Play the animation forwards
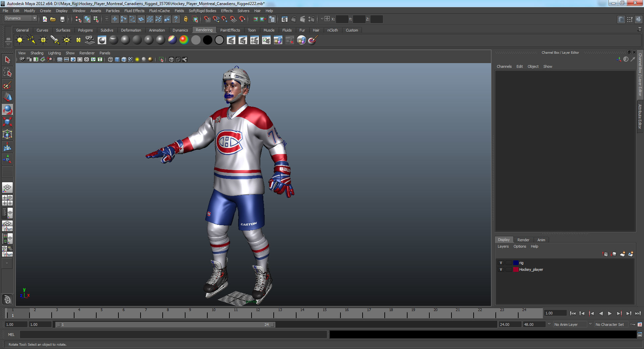Image resolution: width=644 pixels, height=349 pixels. 610,313
